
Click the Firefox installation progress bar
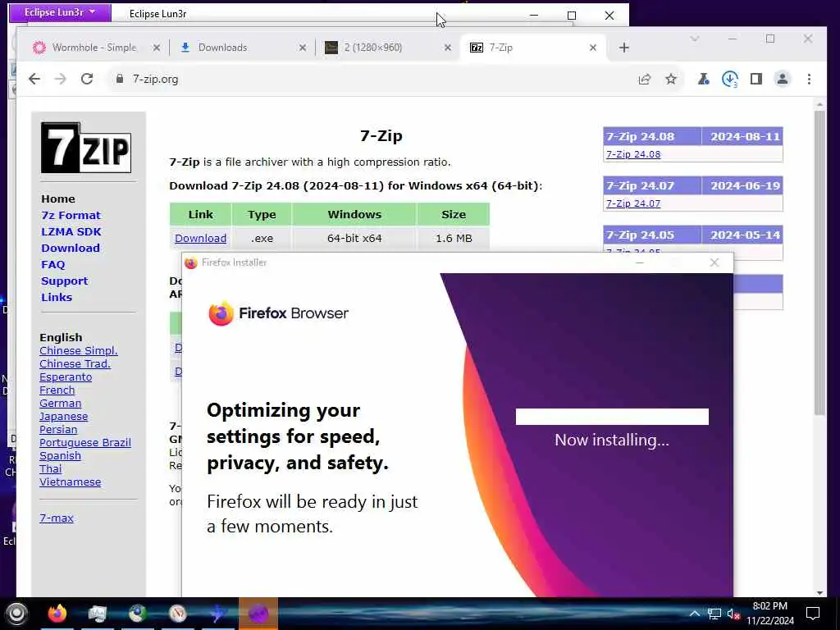(612, 417)
